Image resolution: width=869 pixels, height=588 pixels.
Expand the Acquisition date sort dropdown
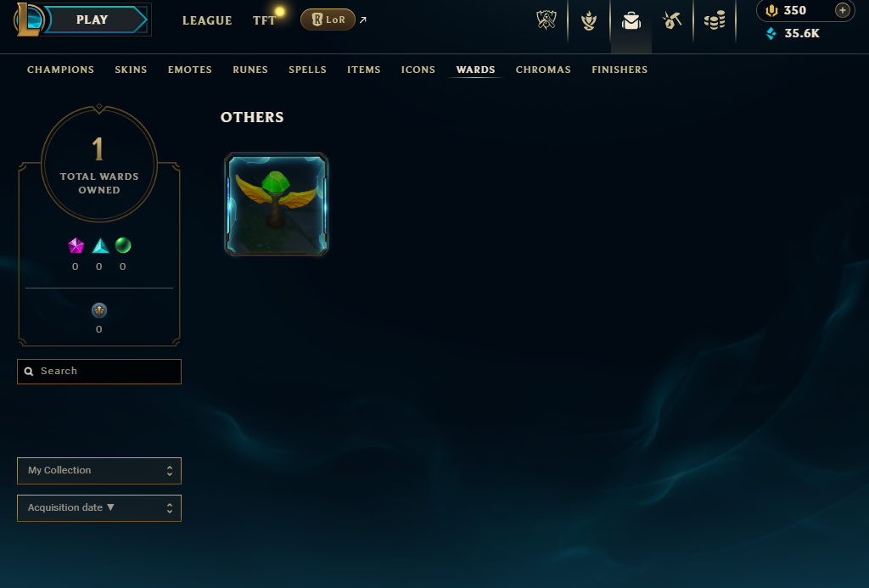click(99, 508)
